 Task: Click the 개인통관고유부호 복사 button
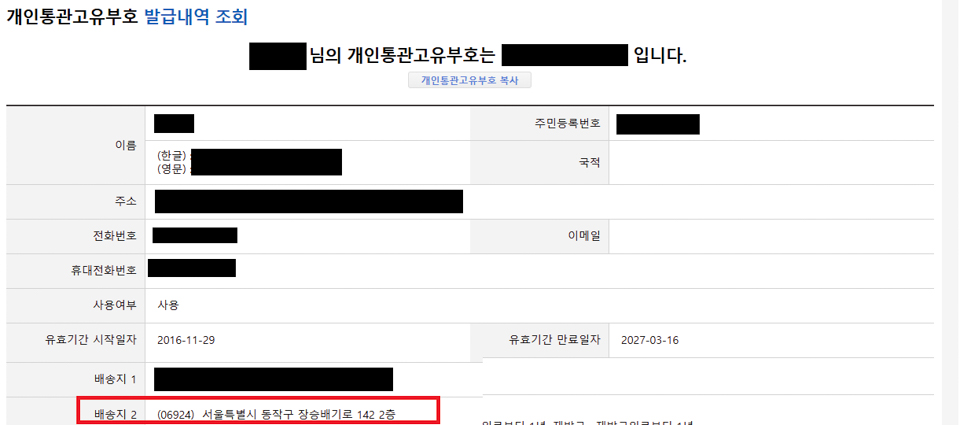click(470, 80)
